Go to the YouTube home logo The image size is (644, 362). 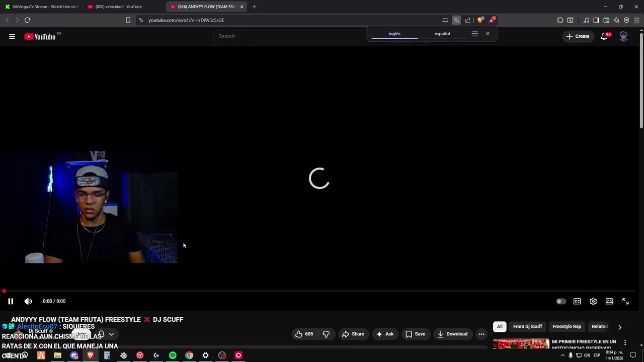40,36
